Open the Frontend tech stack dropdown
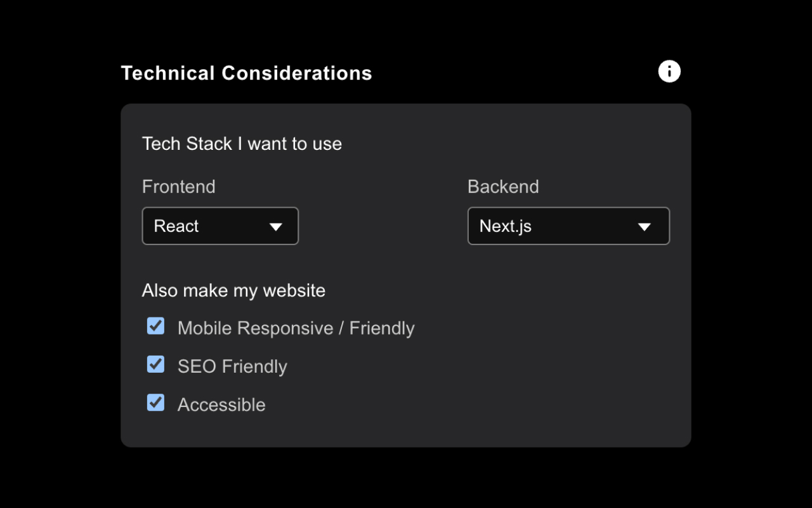Screen dimensions: 812x508 [x=219, y=226]
